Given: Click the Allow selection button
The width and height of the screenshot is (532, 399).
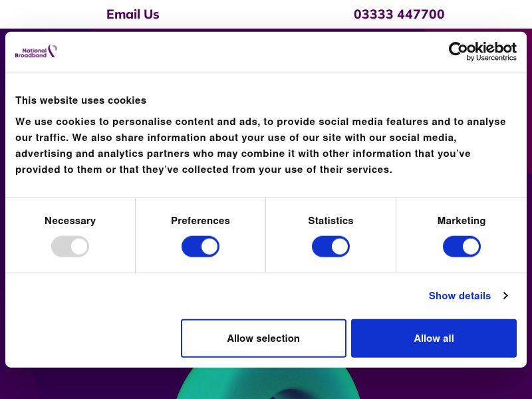Looking at the screenshot, I should click(263, 338).
